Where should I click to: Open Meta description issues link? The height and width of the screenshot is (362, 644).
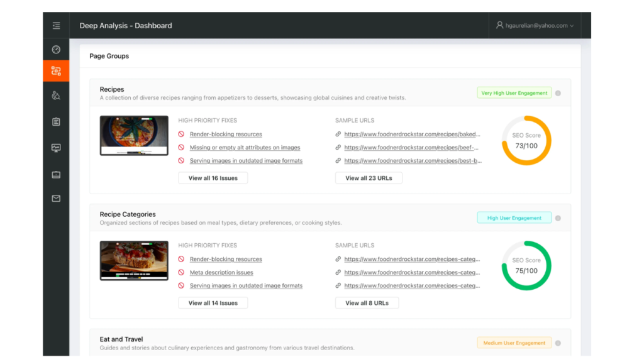(x=221, y=273)
